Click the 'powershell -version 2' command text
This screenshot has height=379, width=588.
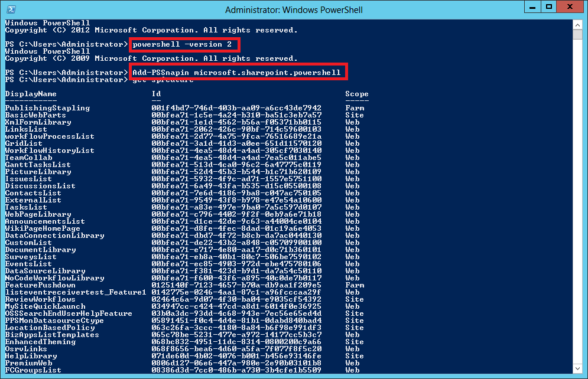pos(182,44)
